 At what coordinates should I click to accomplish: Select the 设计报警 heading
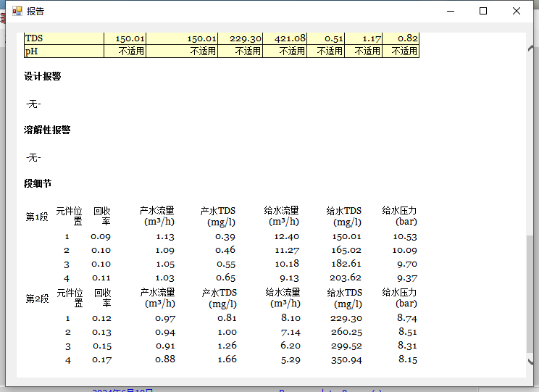pos(43,76)
